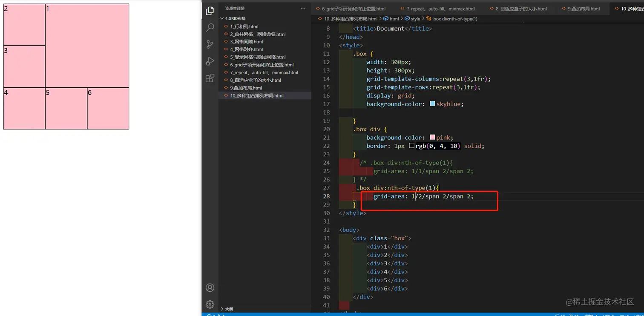Open the Search view in the activity bar
This screenshot has width=644, height=316.
click(x=210, y=28)
